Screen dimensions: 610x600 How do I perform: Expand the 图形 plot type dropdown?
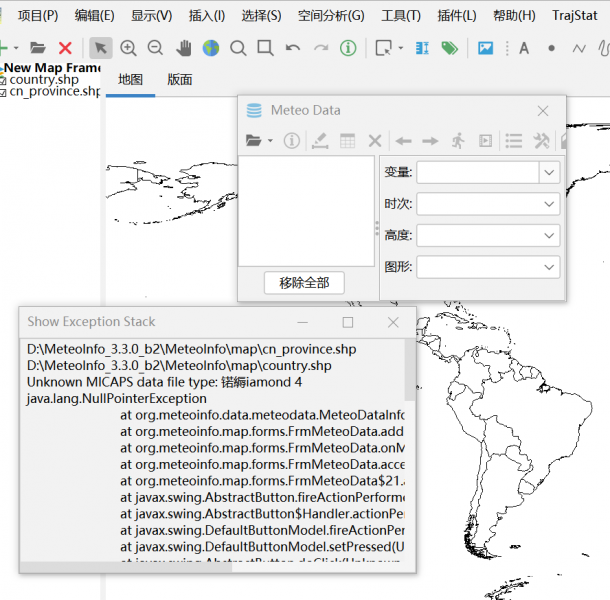pos(549,267)
